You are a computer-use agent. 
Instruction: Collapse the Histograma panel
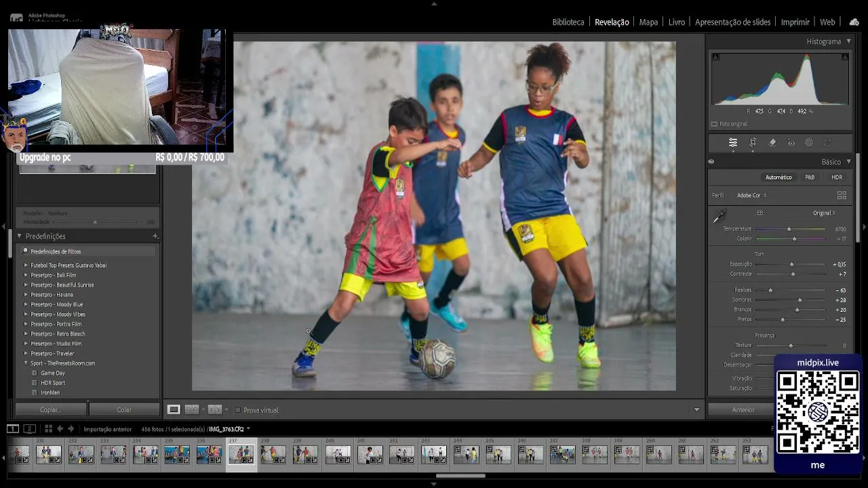(x=848, y=41)
